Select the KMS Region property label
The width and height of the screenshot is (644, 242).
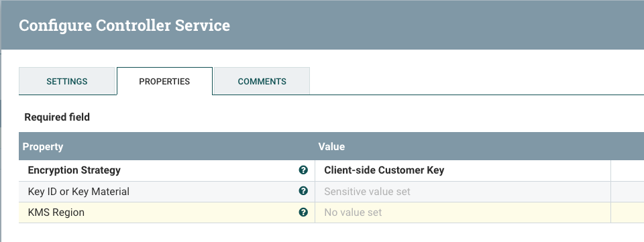pos(56,213)
